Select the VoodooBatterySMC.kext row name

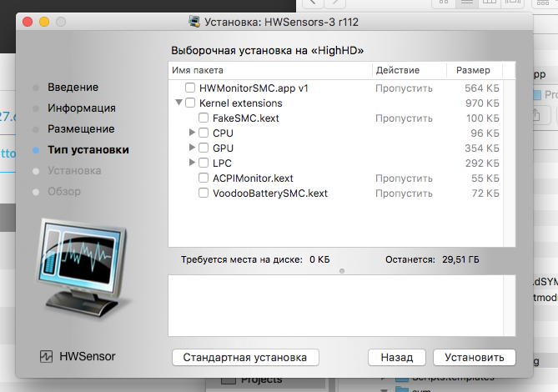[270, 193]
